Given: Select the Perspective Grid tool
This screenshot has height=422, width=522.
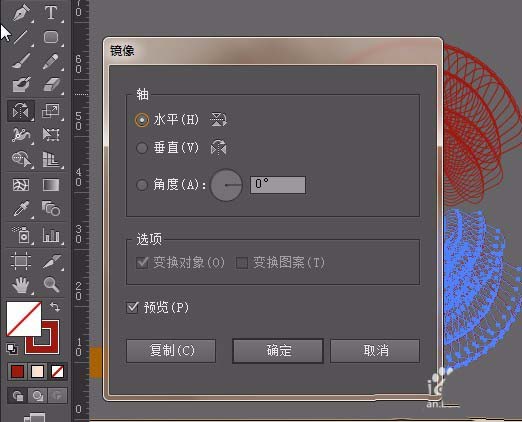Looking at the screenshot, I should 51,159.
